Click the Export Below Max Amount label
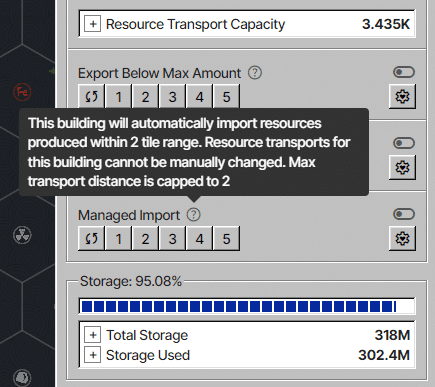 pos(159,73)
